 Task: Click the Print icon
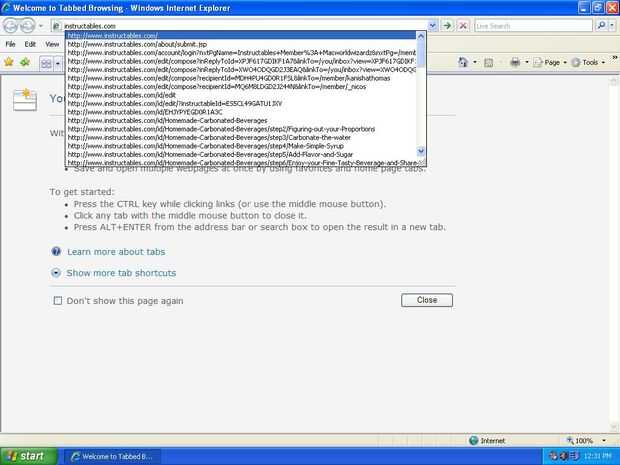tap(515, 62)
